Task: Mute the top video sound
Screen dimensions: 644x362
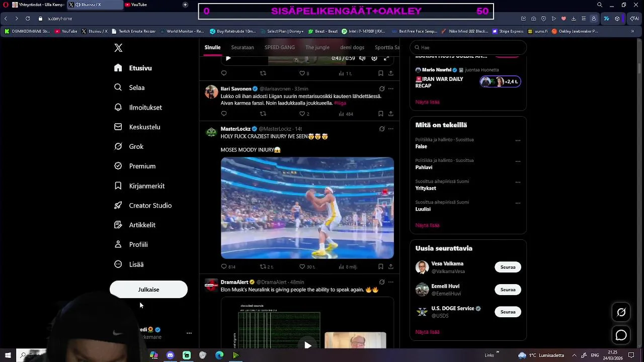Action: tap(362, 58)
